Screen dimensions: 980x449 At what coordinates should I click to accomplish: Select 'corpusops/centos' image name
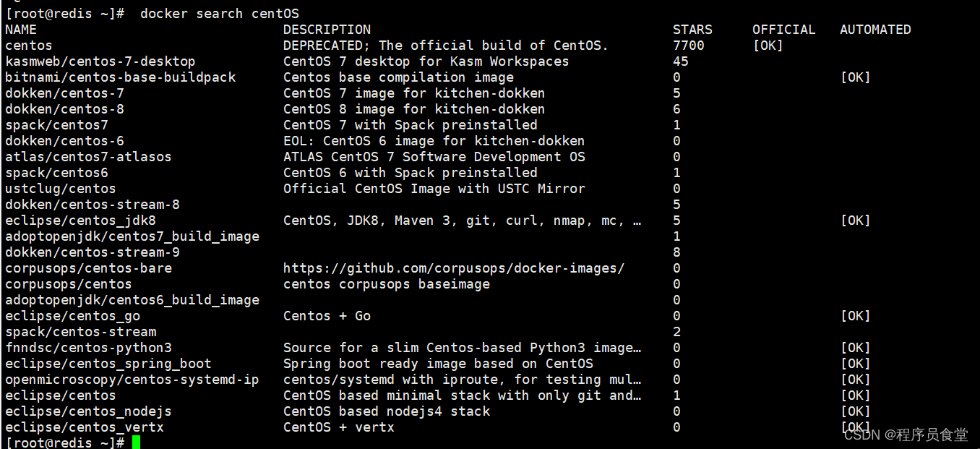[69, 284]
